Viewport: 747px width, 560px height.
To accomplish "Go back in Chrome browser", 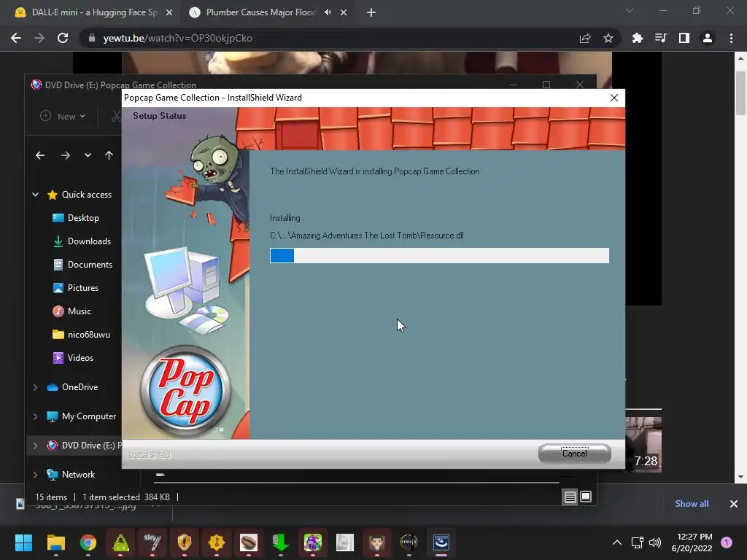I will coord(16,38).
